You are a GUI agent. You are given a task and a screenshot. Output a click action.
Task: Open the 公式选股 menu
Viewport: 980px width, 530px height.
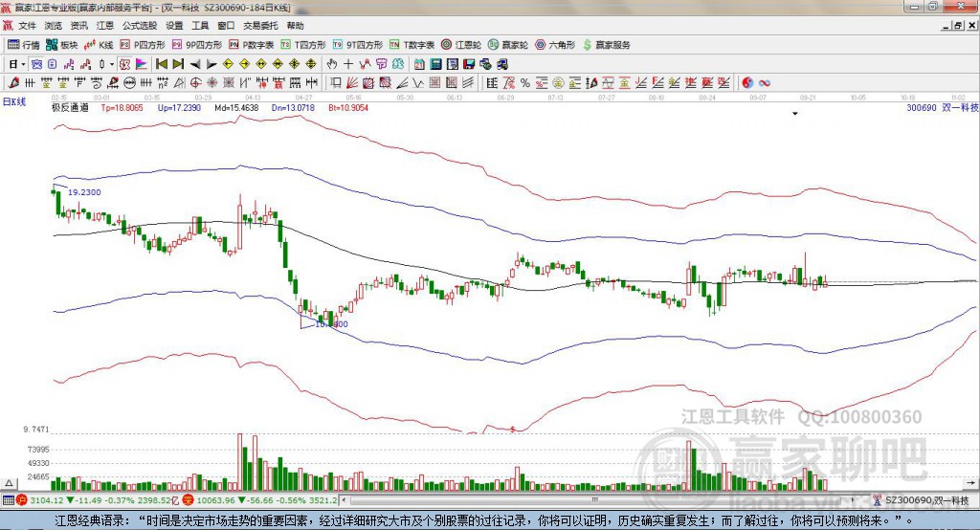[140, 26]
